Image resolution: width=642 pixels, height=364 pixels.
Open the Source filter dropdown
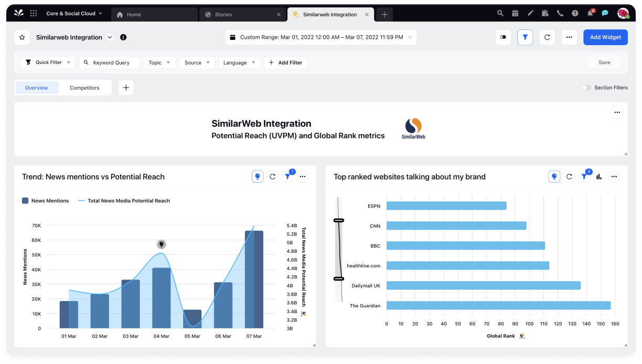(x=197, y=62)
